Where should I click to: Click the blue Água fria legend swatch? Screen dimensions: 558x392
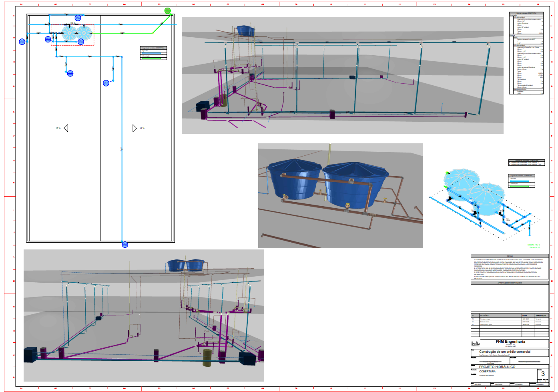151,53
